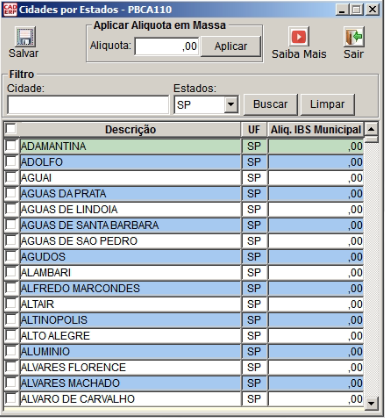Apply the mass aliquota with Aplicar
The image size is (385, 418).
[230, 46]
